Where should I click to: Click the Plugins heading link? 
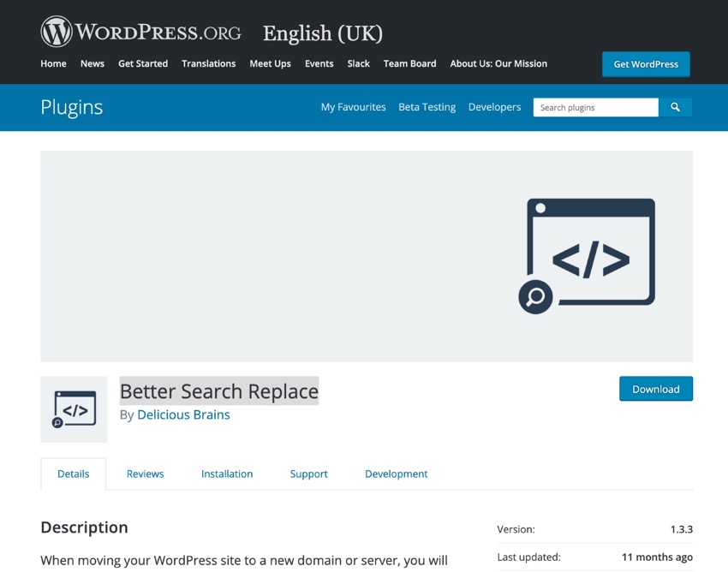coord(71,107)
